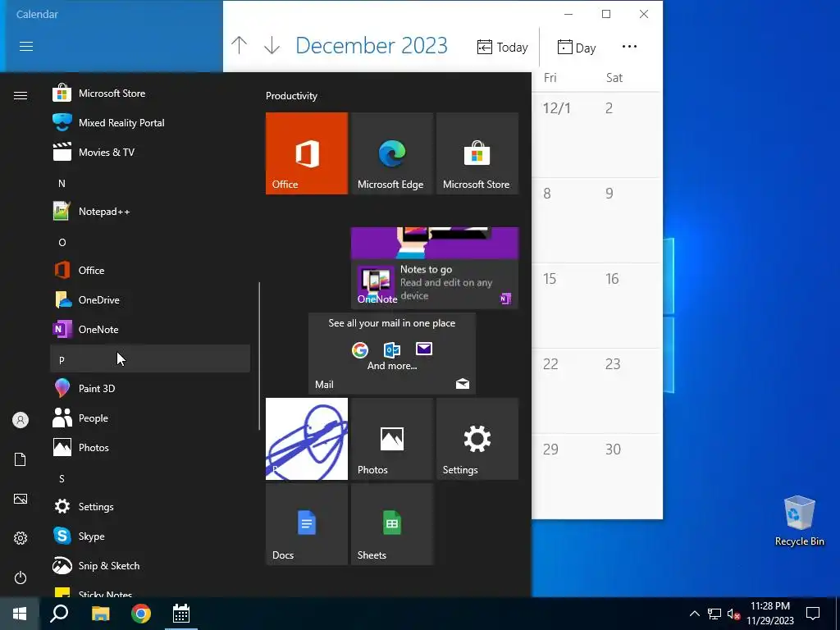The width and height of the screenshot is (840, 630).
Task: Click the Power button in Start
Action: pyautogui.click(x=21, y=577)
